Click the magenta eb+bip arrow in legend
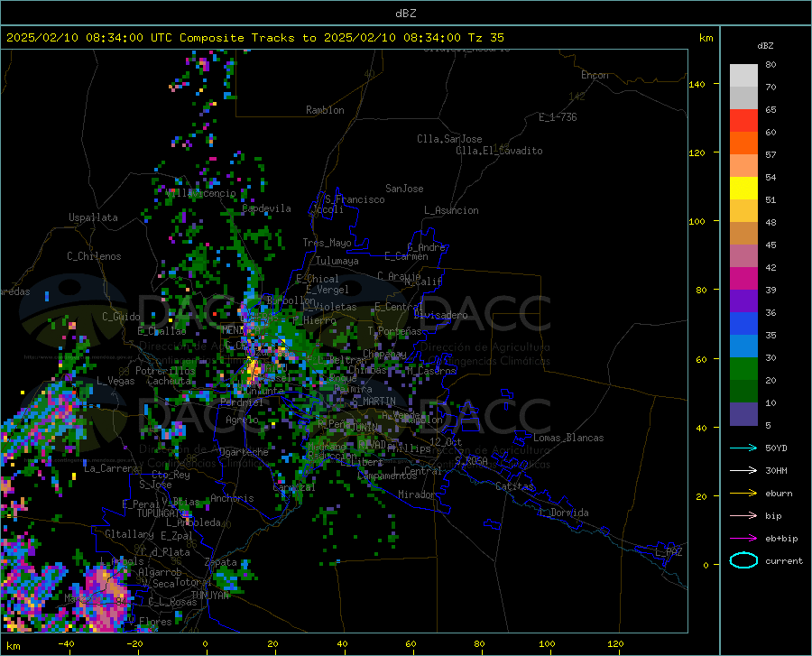The image size is (812, 656). (x=743, y=539)
